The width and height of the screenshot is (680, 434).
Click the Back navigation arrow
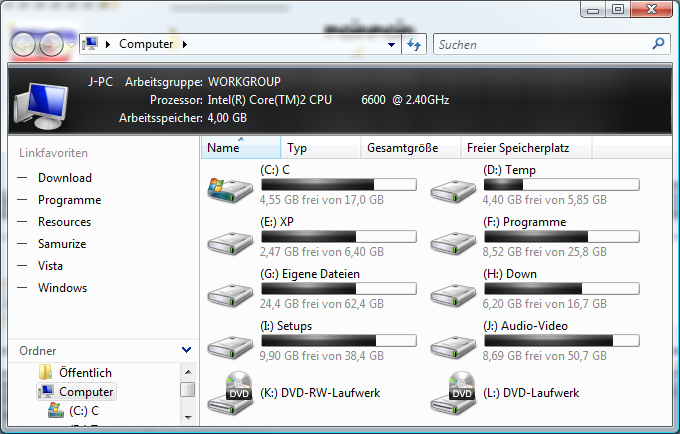coord(23,44)
